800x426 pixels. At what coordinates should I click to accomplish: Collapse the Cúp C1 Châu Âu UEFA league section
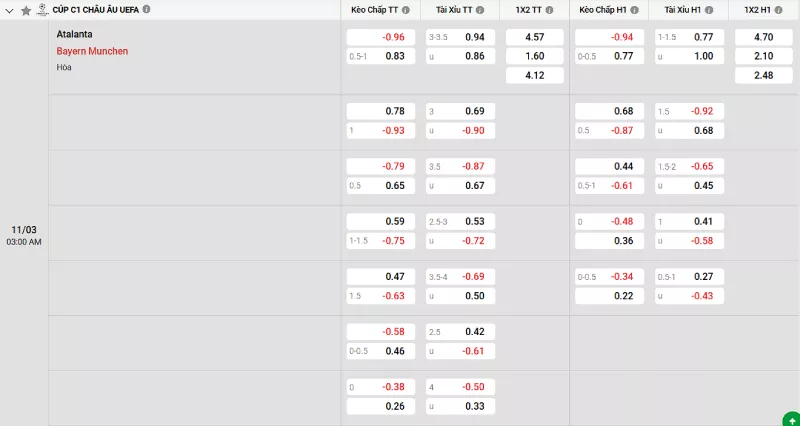click(10, 10)
